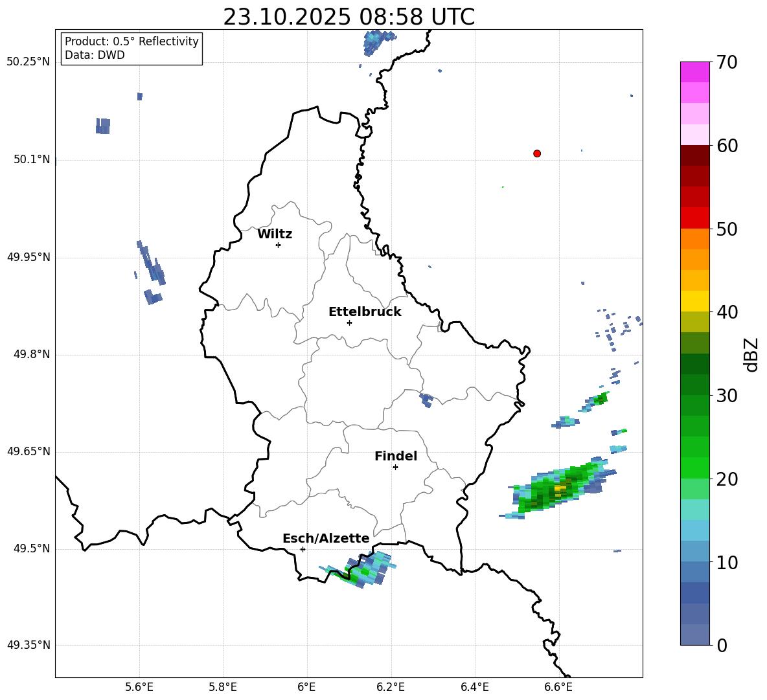Click the large green echo with yellow core

click(x=558, y=488)
